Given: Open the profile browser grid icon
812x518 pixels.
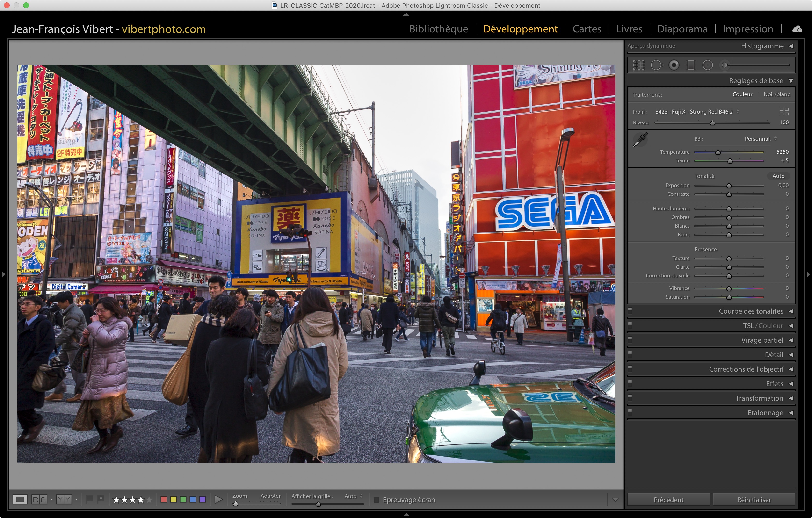Looking at the screenshot, I should [784, 112].
